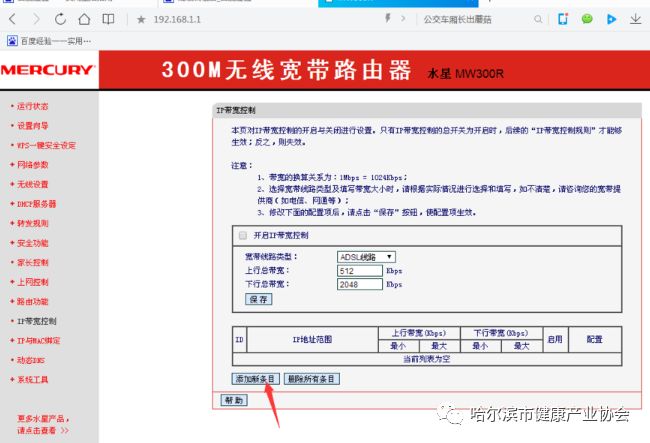650x443 pixels.
Task: Open the 百度经验 bookmark
Action: 49,41
